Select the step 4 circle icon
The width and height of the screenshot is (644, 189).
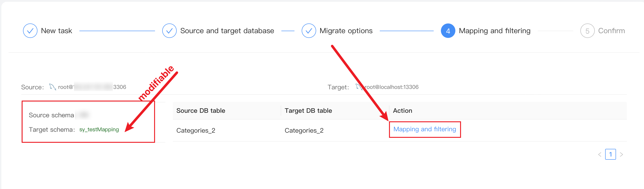tap(448, 31)
